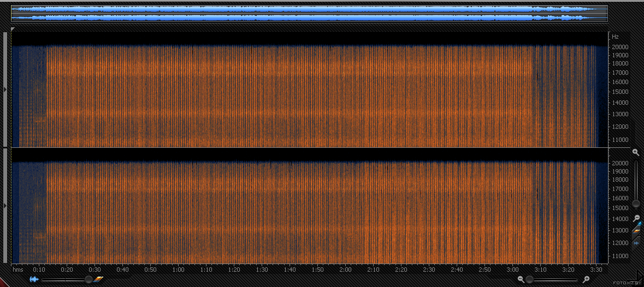Click the 3:10 time ruler mark
The width and height of the screenshot is (644, 287).
point(541,270)
